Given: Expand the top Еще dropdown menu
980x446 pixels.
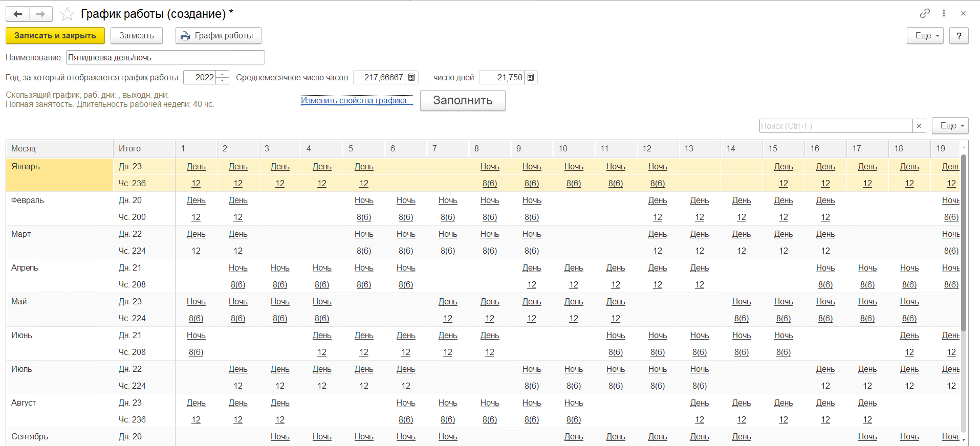Looking at the screenshot, I should (x=925, y=36).
